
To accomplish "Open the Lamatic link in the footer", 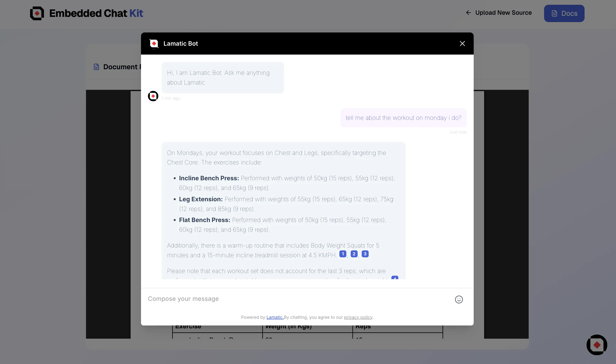I will click(x=275, y=317).
